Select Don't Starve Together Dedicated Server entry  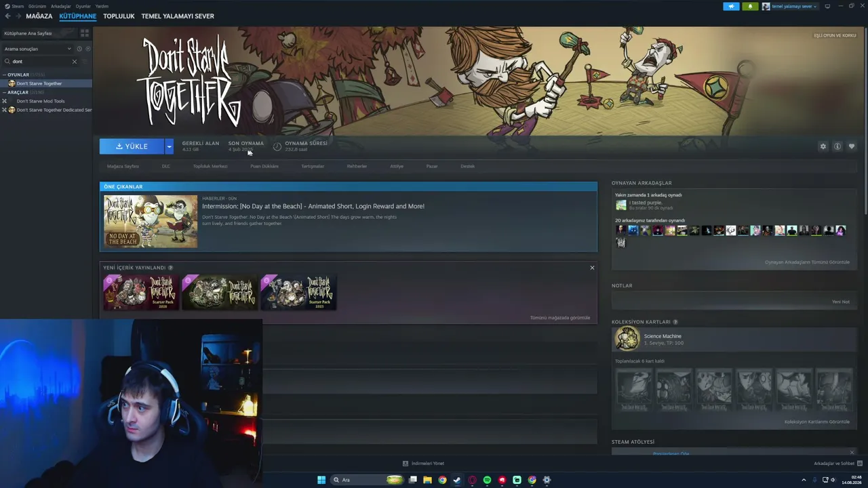coord(46,110)
